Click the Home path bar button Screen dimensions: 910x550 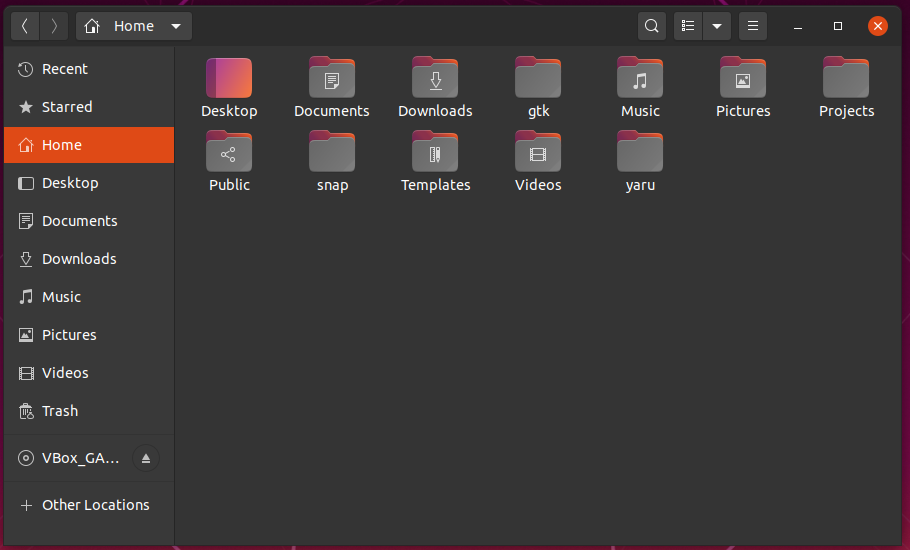coord(133,26)
